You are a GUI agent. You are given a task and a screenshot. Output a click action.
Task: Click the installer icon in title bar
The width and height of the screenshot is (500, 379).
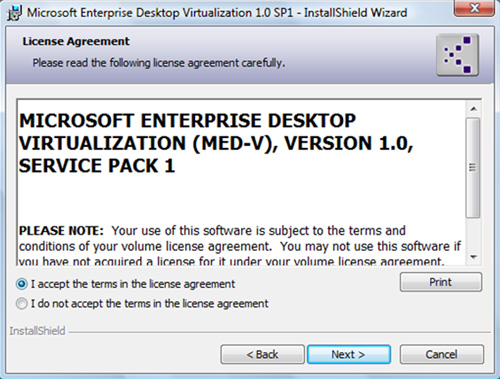[14, 13]
